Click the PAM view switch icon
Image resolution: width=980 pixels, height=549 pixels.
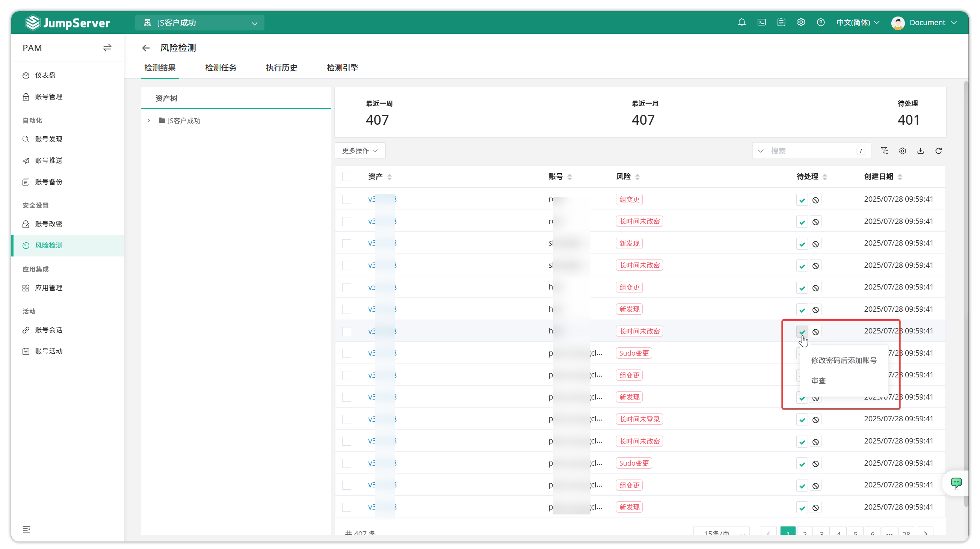click(x=107, y=48)
